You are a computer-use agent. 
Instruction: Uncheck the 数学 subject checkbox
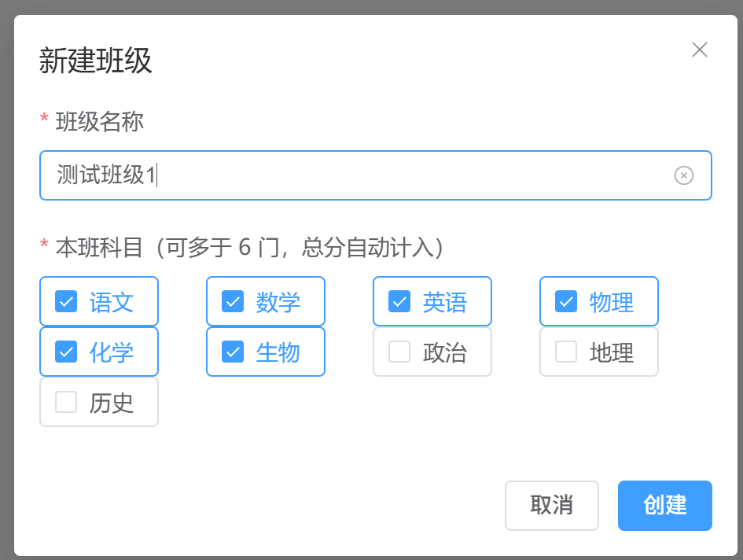coord(233,301)
